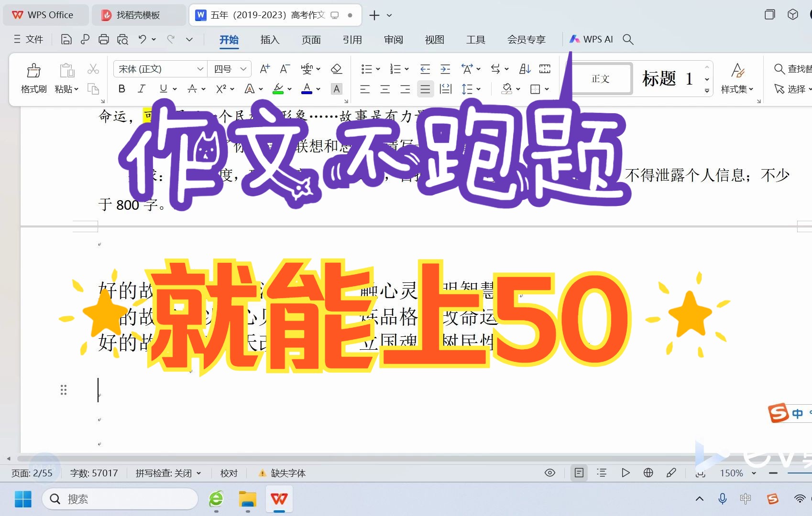The image size is (812, 516).
Task: Open the 找稻壳模板 tab
Action: click(x=138, y=15)
